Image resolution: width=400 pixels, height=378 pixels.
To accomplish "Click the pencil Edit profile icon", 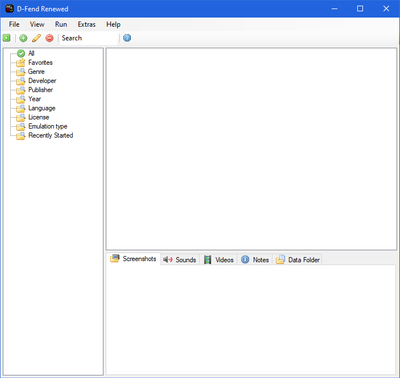I will pyautogui.click(x=36, y=38).
